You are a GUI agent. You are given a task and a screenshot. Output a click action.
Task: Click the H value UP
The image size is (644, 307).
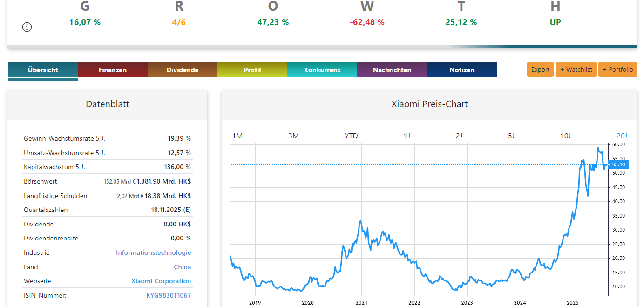click(x=555, y=22)
